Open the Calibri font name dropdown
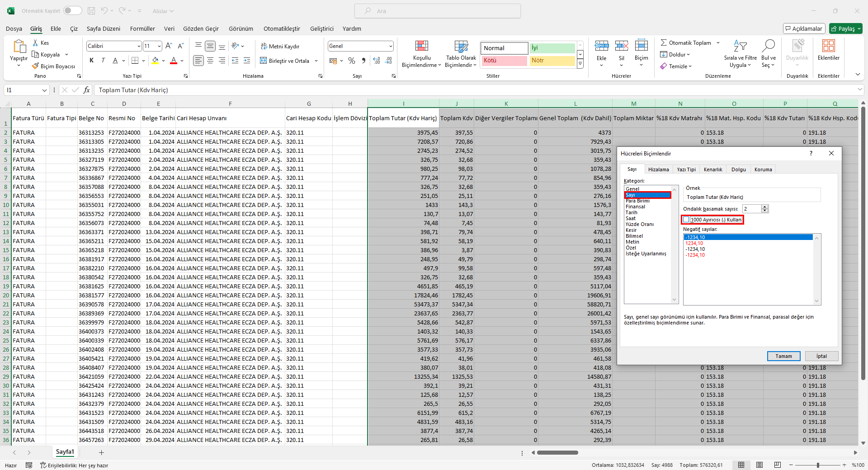The image size is (868, 470). point(138,46)
